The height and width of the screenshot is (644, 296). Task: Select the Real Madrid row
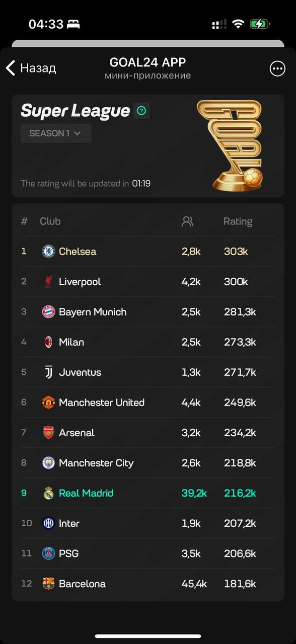click(x=148, y=493)
